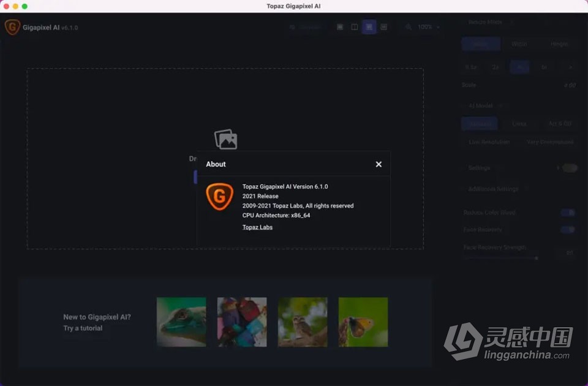The height and width of the screenshot is (386, 588).
Task: Open the 100% zoom level dropdown
Action: pos(428,27)
